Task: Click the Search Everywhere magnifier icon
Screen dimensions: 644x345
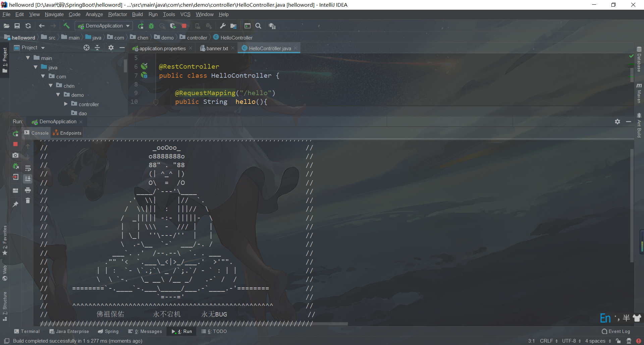Action: (x=258, y=26)
